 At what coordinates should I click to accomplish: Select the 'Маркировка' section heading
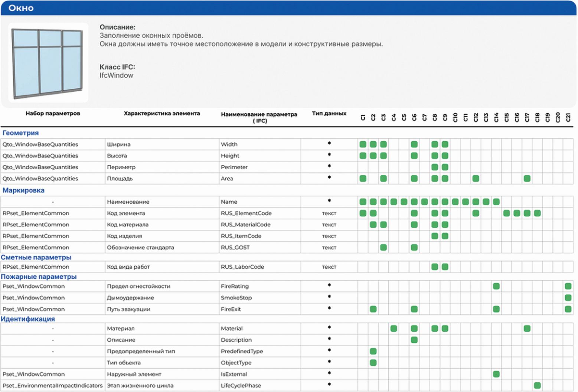tap(23, 190)
